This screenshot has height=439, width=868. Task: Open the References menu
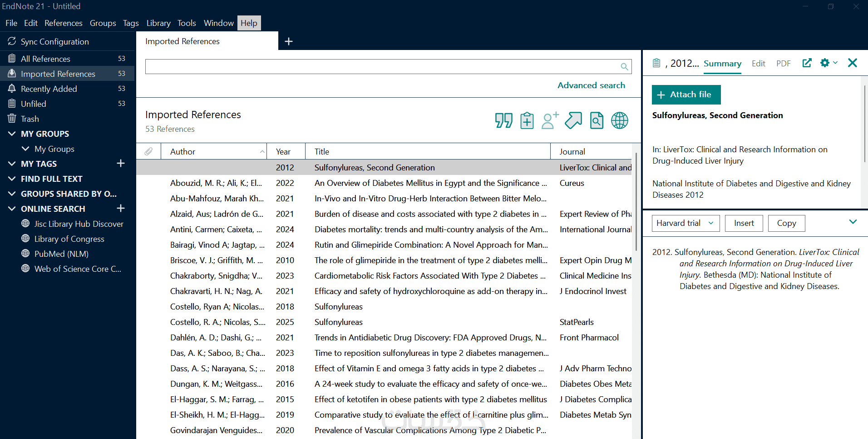64,23
